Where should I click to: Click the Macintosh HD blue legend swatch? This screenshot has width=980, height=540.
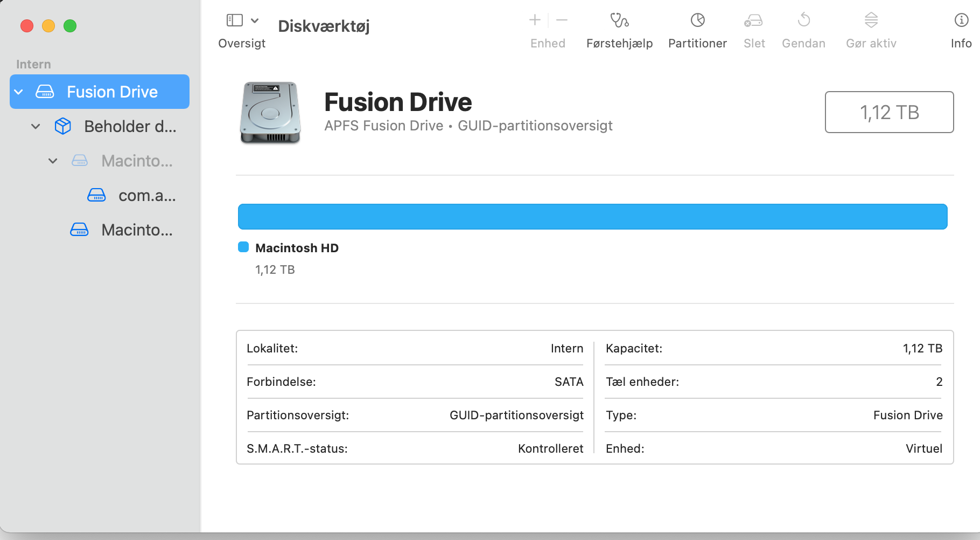click(x=243, y=247)
